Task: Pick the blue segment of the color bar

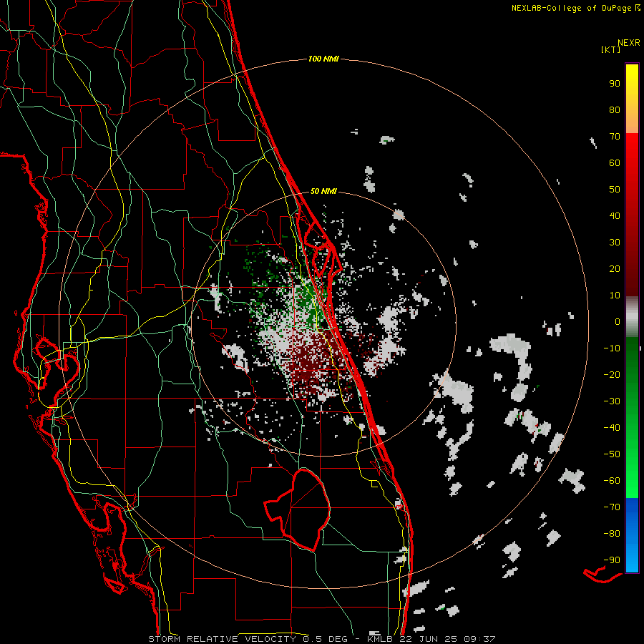Action: point(632,535)
